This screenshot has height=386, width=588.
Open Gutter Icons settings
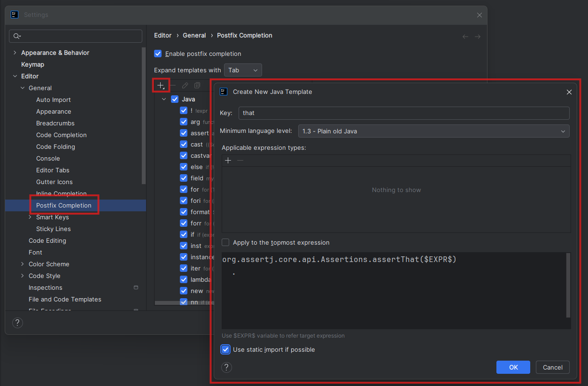click(54, 182)
